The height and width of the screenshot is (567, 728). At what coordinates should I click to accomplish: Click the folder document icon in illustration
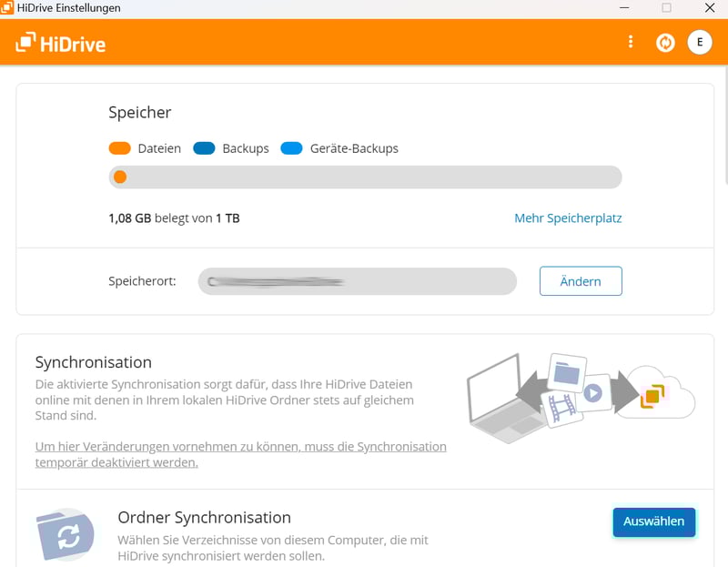(x=567, y=372)
